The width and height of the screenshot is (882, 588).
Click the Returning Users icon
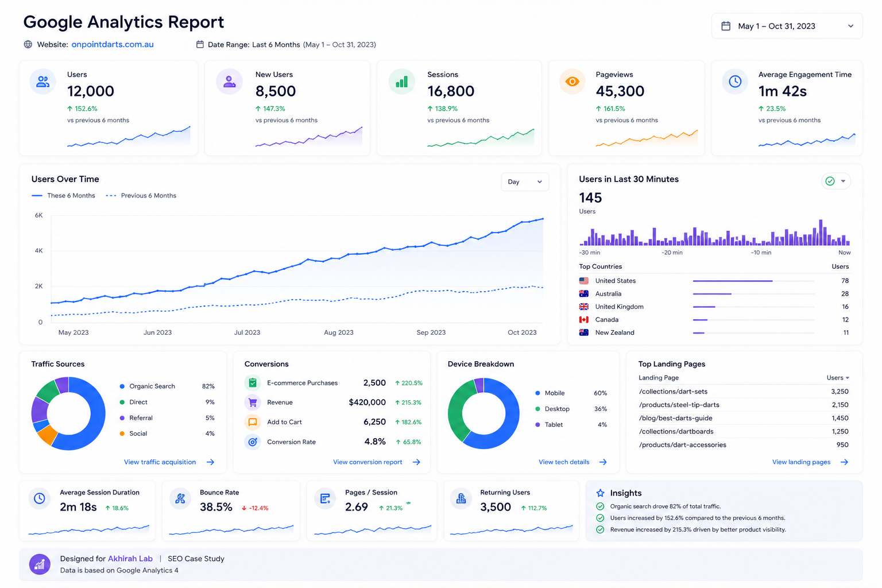[x=461, y=498]
